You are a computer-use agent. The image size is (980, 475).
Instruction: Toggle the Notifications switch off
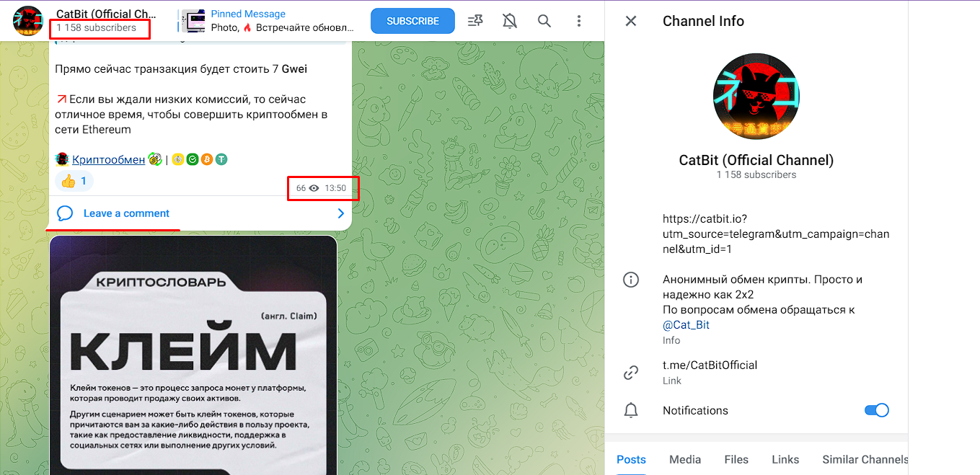(x=876, y=410)
